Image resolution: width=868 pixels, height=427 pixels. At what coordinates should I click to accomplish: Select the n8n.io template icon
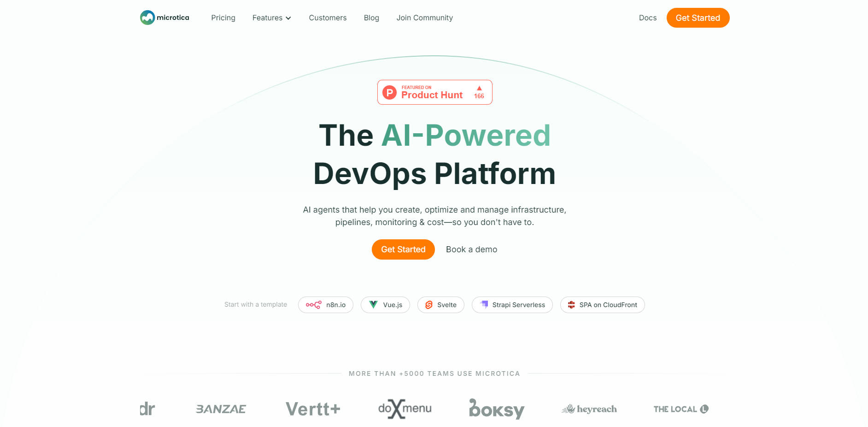314,305
